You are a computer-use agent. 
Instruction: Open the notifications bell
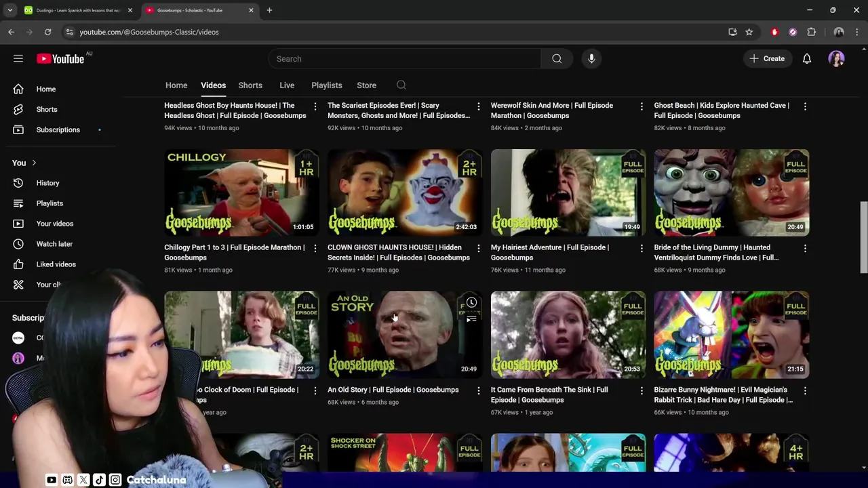coord(807,59)
